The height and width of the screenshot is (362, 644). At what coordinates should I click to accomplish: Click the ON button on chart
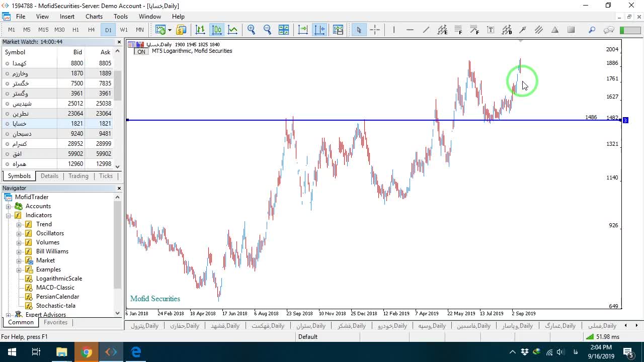(141, 51)
